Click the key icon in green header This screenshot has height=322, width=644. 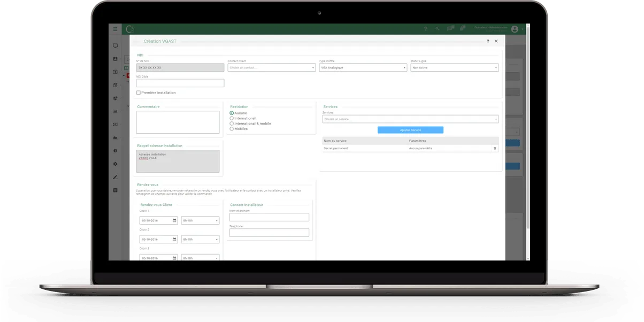438,29
